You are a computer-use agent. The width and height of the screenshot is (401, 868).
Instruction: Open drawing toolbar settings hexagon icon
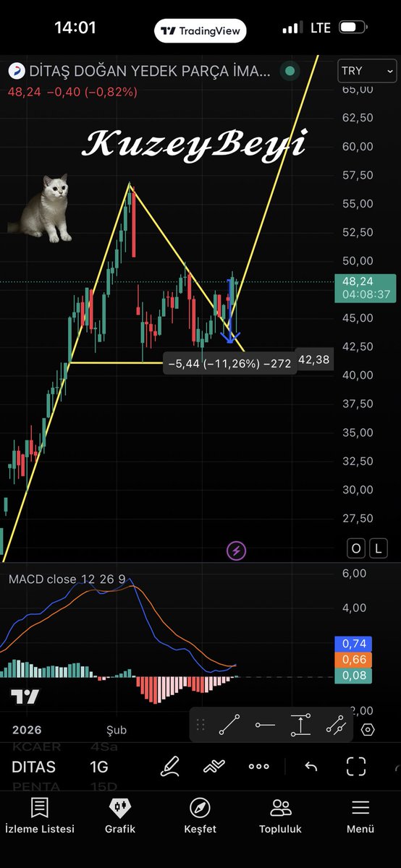coord(368,729)
